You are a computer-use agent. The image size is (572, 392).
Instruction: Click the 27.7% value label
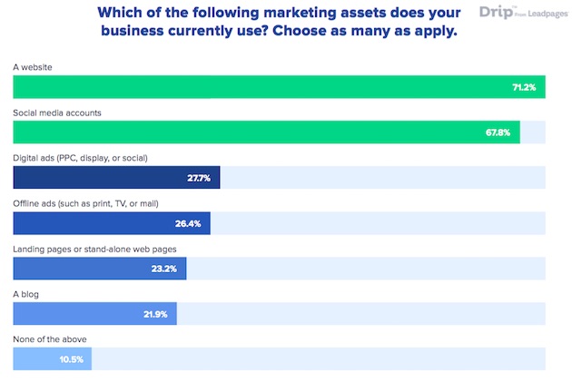click(199, 178)
